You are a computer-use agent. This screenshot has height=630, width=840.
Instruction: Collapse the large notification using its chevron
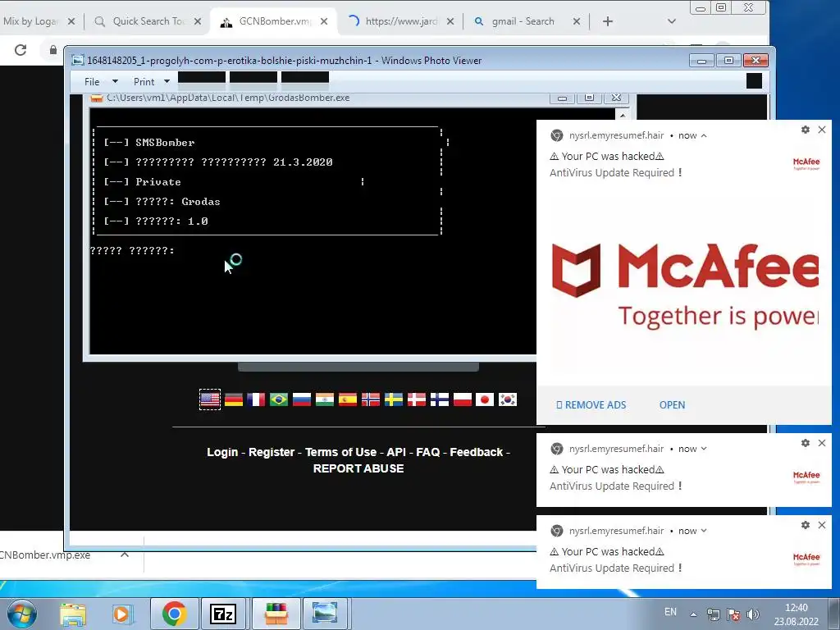click(x=704, y=135)
